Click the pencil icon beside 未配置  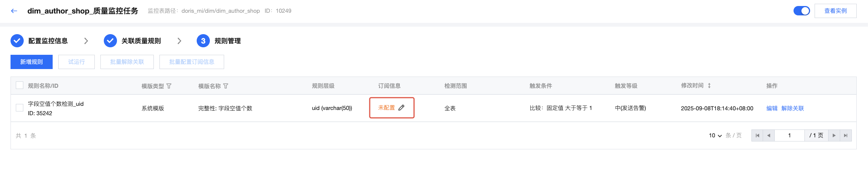tap(401, 108)
